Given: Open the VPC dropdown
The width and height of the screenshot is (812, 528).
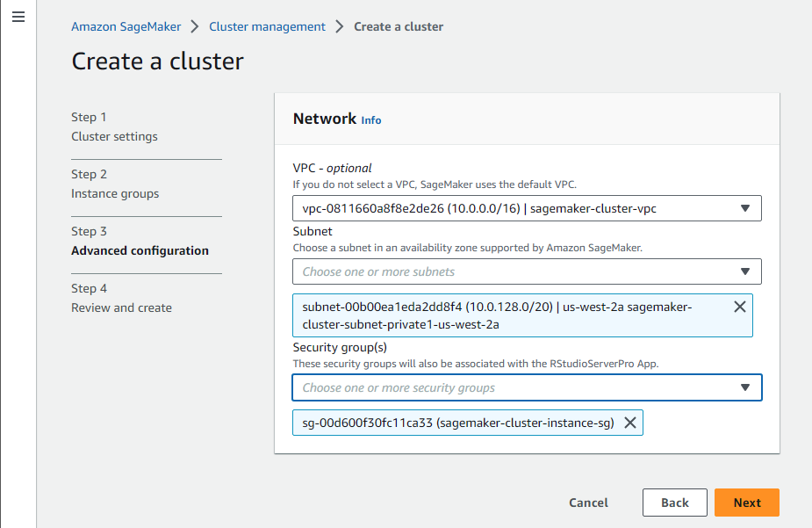Looking at the screenshot, I should (527, 208).
